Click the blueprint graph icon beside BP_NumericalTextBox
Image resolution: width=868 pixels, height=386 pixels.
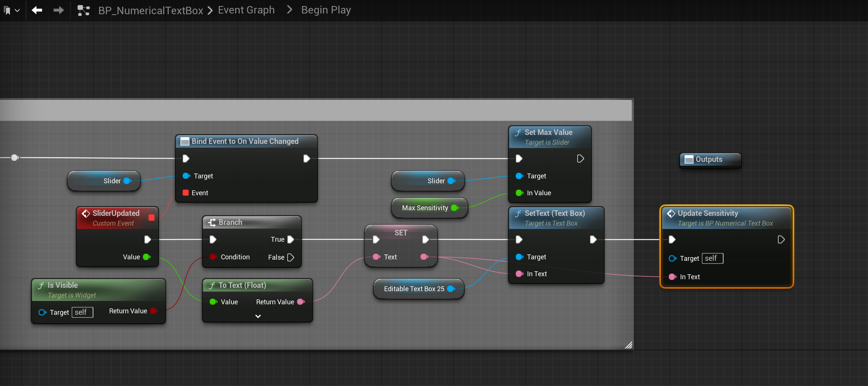pyautogui.click(x=83, y=10)
